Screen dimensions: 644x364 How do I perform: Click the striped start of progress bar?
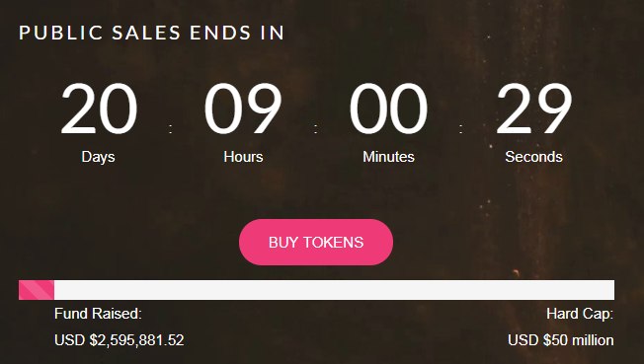(x=37, y=290)
